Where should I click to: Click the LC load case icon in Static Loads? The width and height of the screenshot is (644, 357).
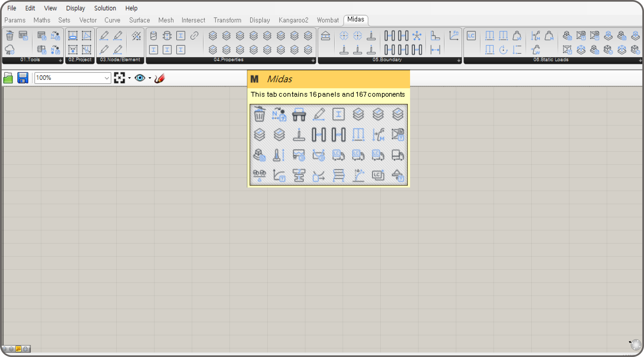point(471,35)
